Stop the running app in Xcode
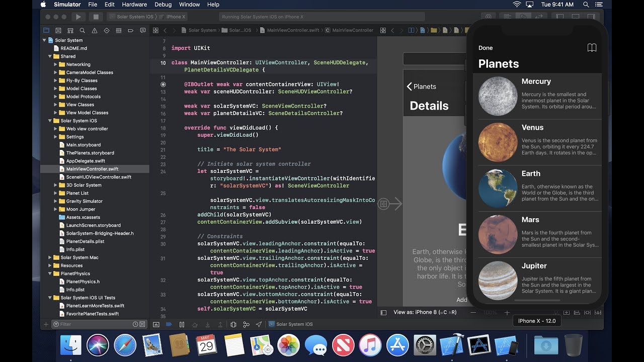Screen dimensions: 644x362 (x=96, y=17)
